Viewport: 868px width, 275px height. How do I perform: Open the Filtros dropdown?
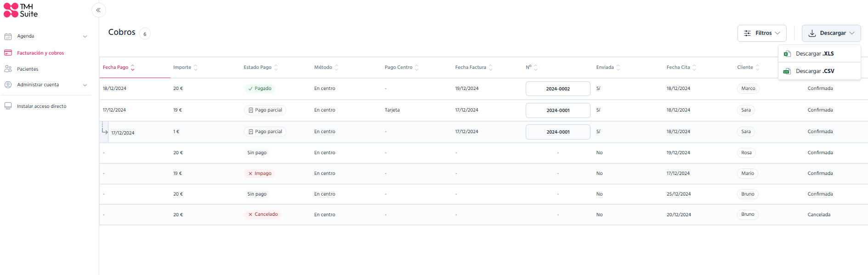762,33
